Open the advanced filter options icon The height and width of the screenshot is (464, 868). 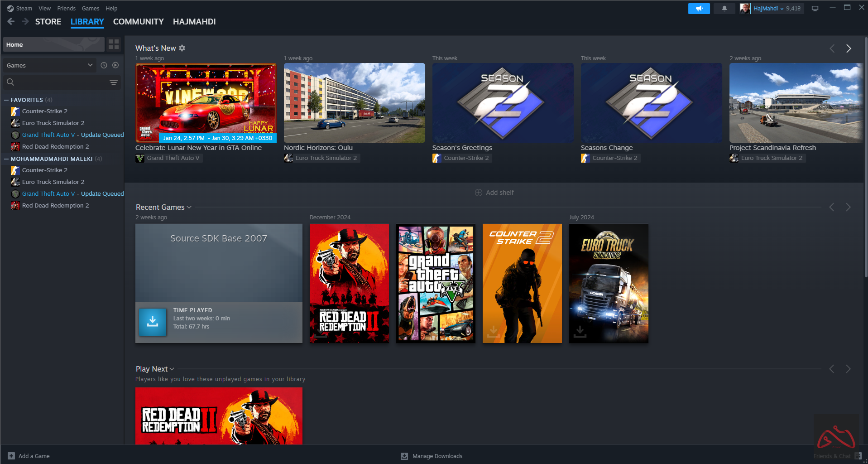(x=114, y=82)
